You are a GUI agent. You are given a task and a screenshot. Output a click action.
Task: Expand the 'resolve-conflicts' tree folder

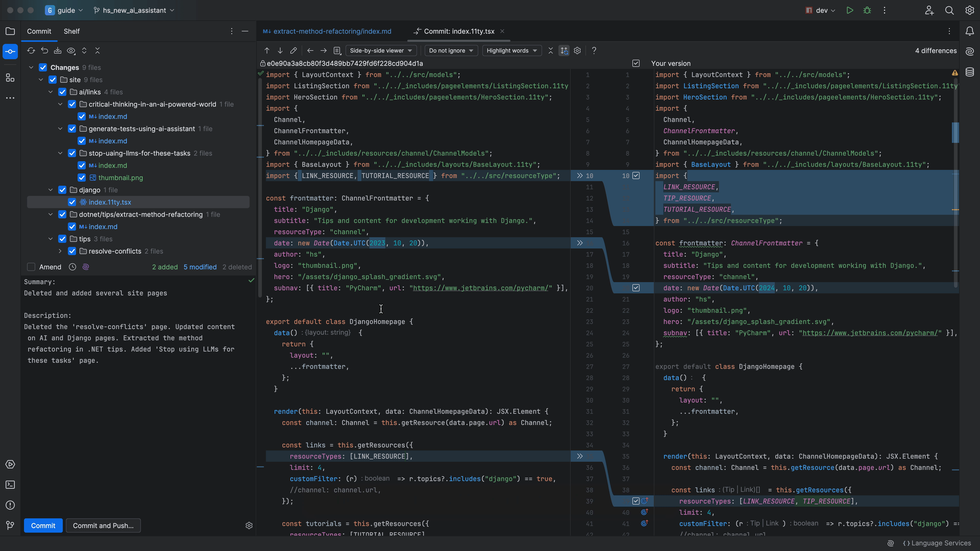coord(60,251)
